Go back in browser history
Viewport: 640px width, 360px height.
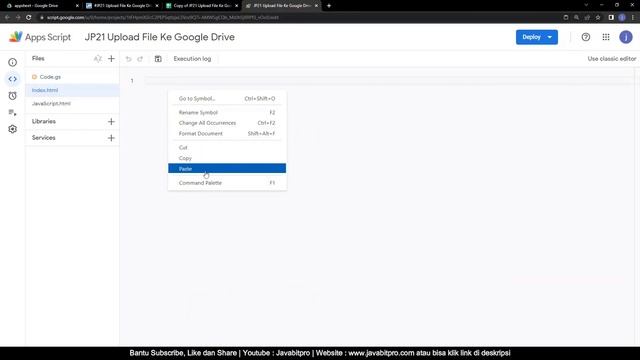coord(7,18)
